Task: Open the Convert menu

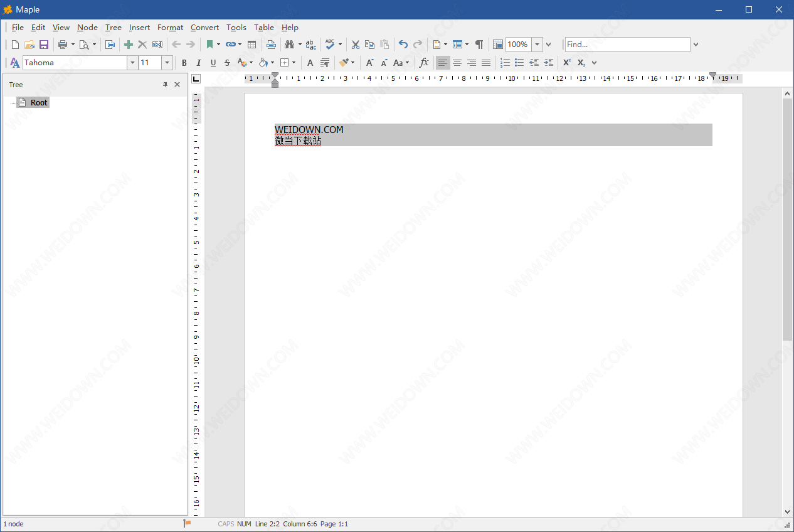Action: pos(204,28)
